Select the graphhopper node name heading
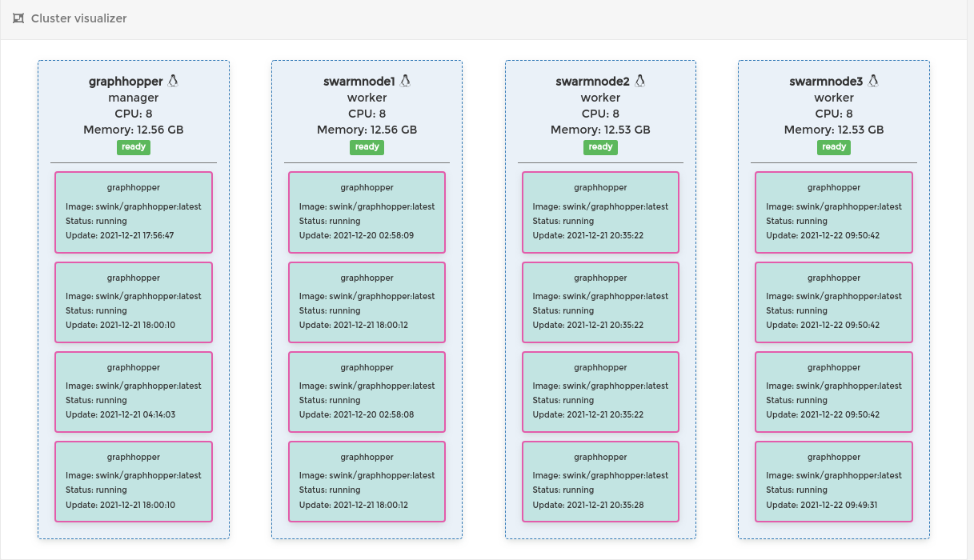974x560 pixels. [x=126, y=82]
